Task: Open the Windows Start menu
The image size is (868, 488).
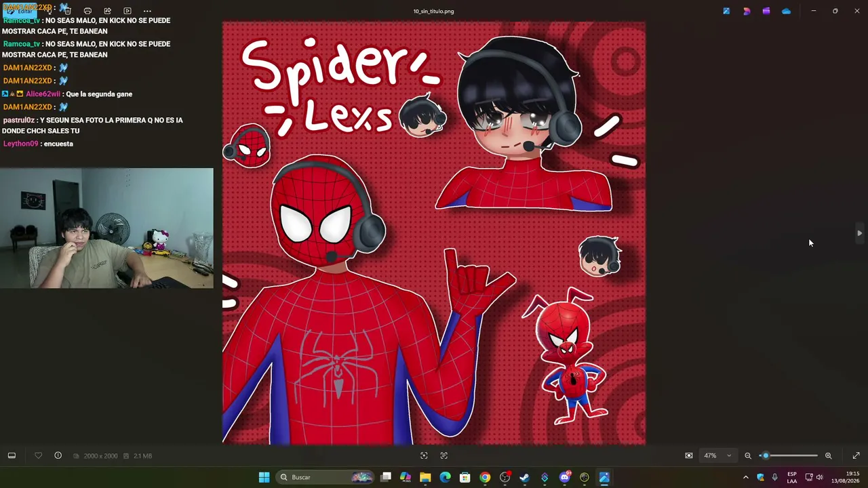Action: 264,477
